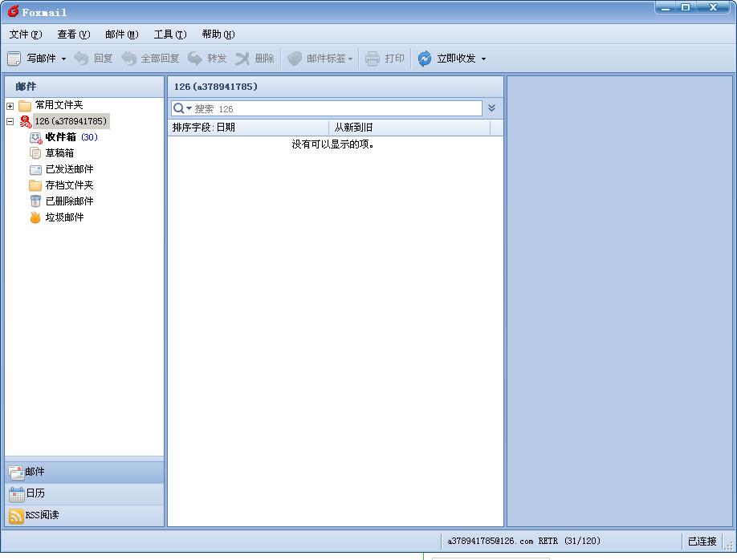Open the 垃圾邮件 junk mail folder
737x560 pixels.
point(64,217)
